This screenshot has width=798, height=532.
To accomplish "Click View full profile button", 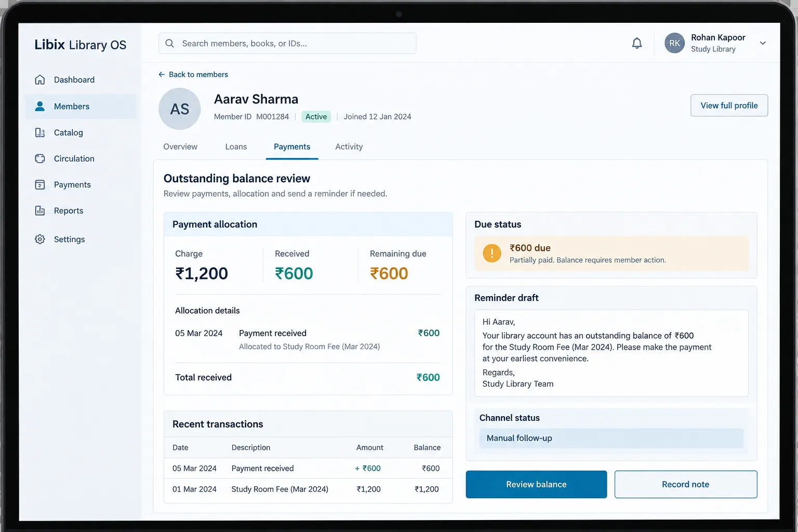I will (729, 105).
